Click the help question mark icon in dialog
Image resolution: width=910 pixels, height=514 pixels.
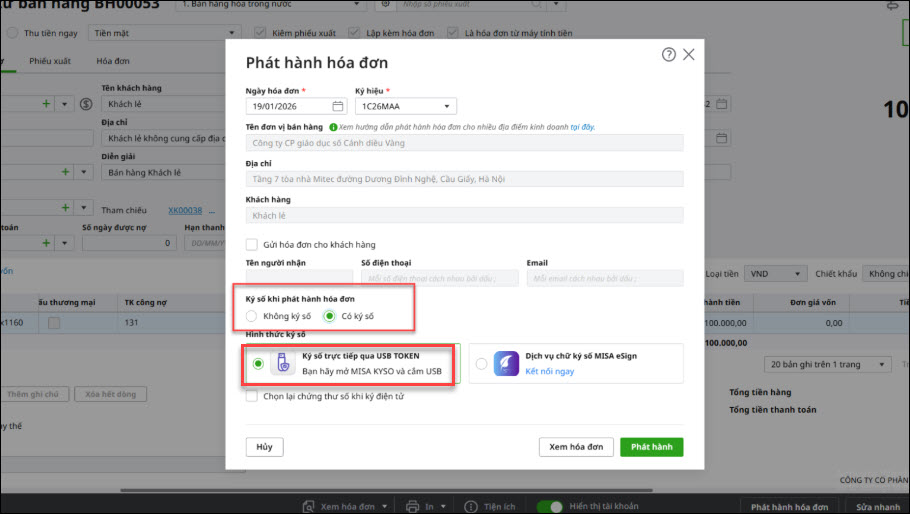pos(669,55)
